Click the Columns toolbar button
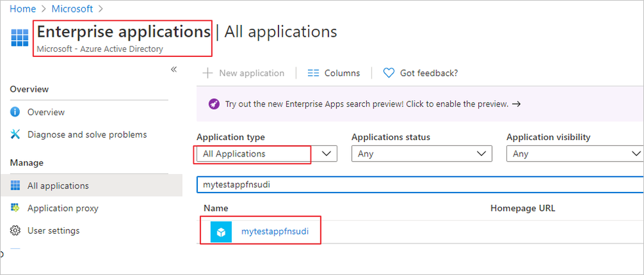 333,73
